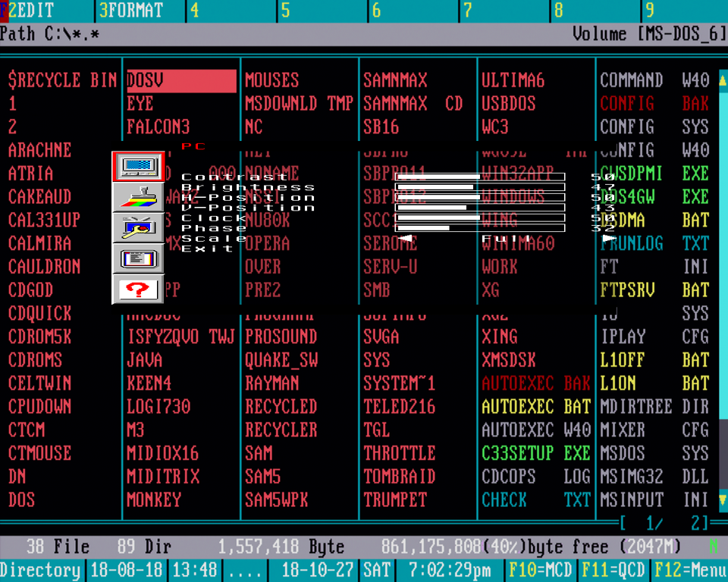Click the red question mark help icon
The image size is (728, 582).
[x=138, y=289]
